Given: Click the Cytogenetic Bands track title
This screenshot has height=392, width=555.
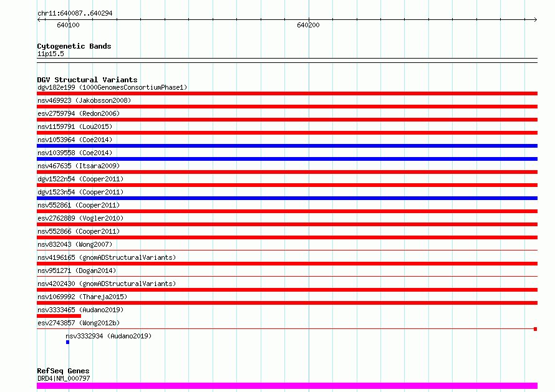Looking at the screenshot, I should point(74,46).
